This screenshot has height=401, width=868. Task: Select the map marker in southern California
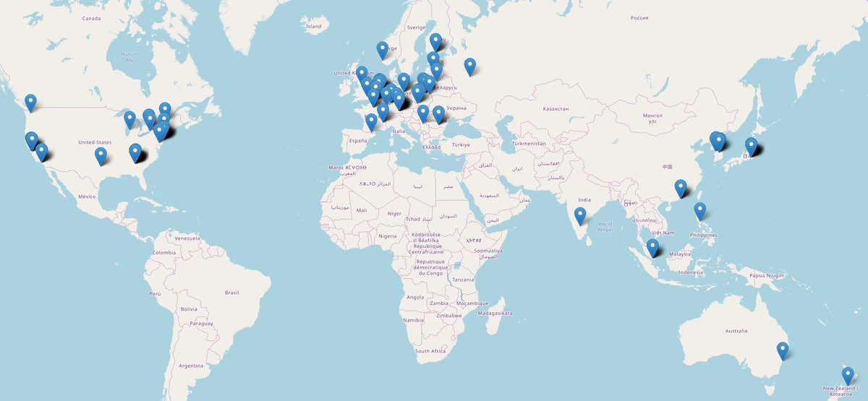click(x=41, y=152)
